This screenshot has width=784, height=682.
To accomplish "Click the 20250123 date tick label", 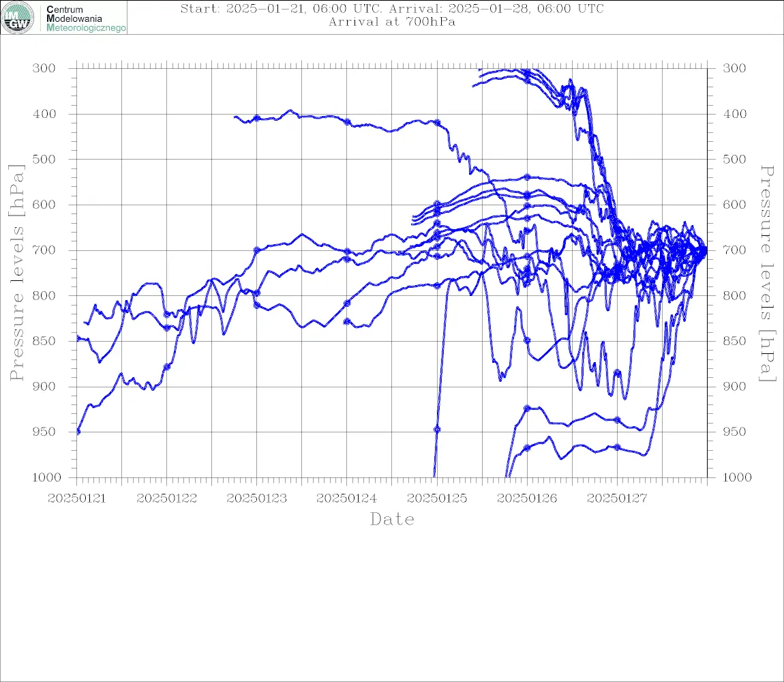I will (257, 499).
